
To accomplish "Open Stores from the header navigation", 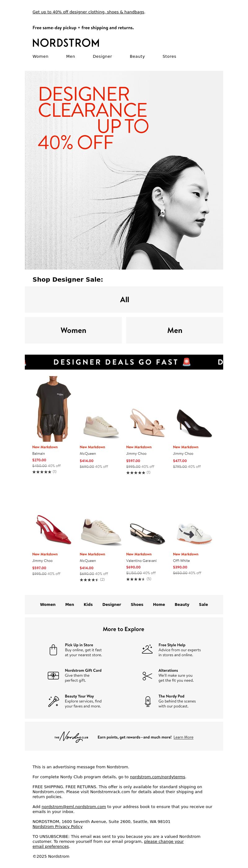I will 169,56.
